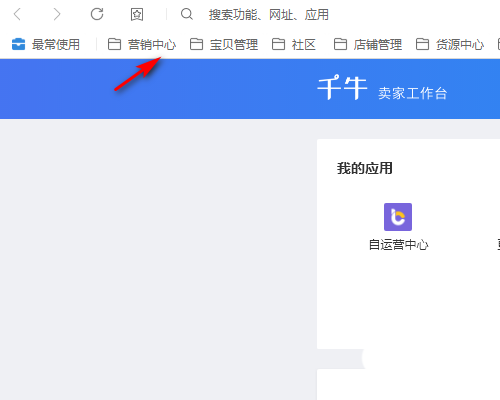Click the star favorite page icon
500x400 pixels.
click(137, 14)
